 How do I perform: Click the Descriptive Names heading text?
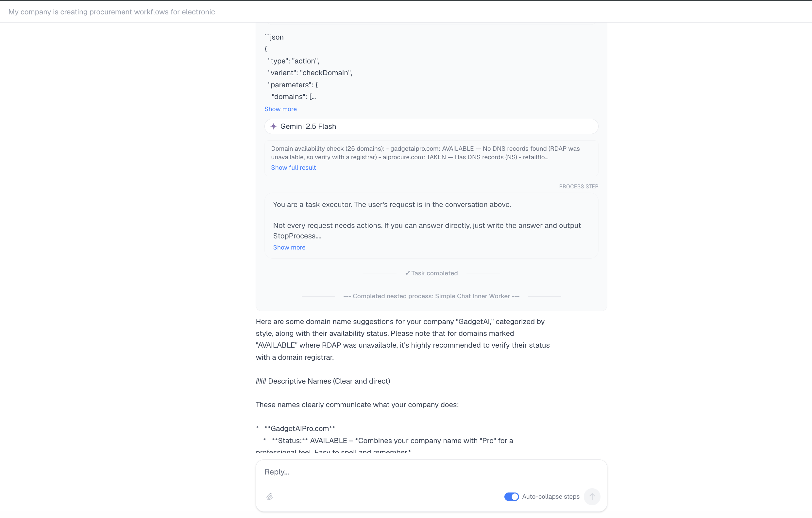(x=323, y=381)
